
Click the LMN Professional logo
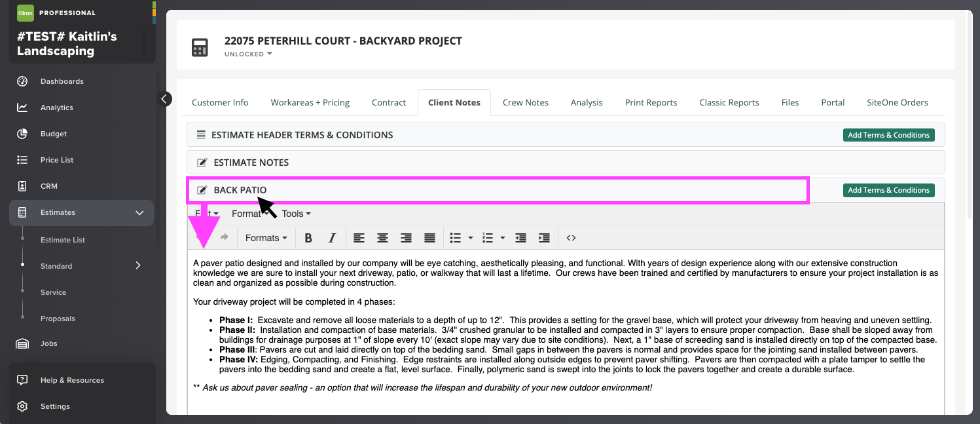26,12
